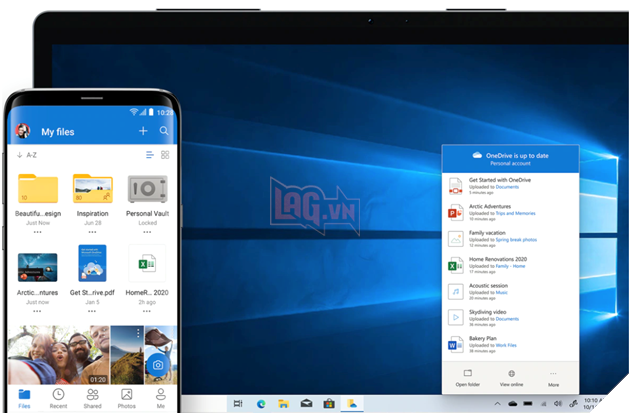Open the Bakery Plan Word icon
Image resolution: width=630 pixels, height=413 pixels.
(x=456, y=344)
